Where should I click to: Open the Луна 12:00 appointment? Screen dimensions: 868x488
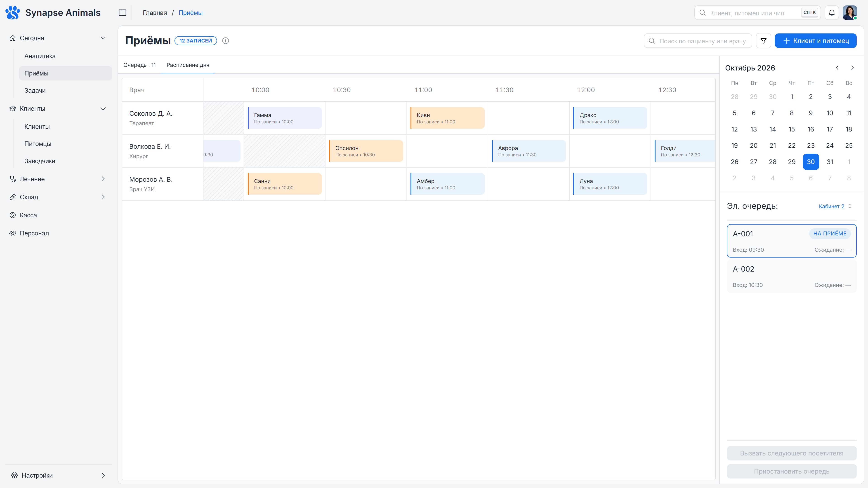pyautogui.click(x=610, y=184)
